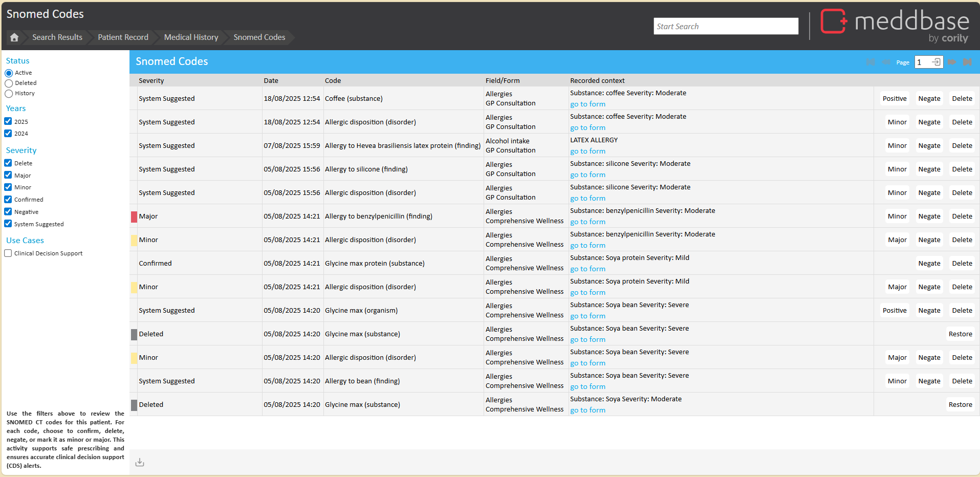Viewport: 980px width, 477px height.
Task: Uncheck the System Suggested severity filter
Action: 8,224
